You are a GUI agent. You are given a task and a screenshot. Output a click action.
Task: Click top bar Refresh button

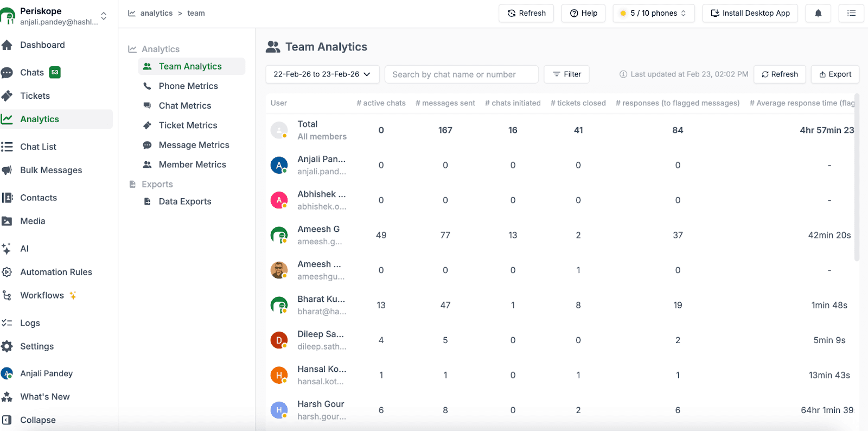point(526,13)
